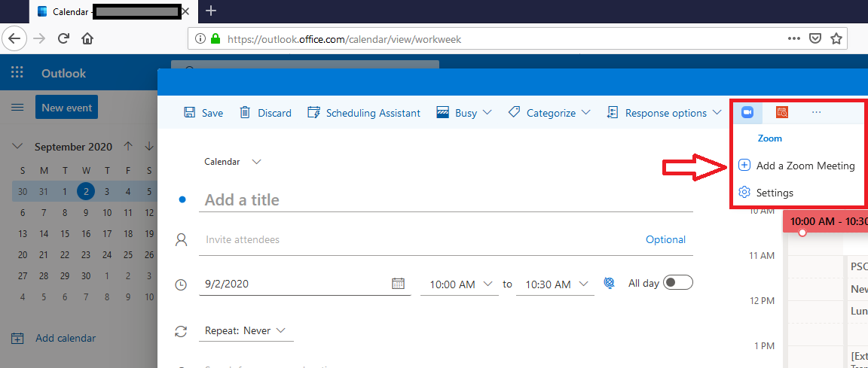Click Save in event toolbar
Image resolution: width=868 pixels, height=368 pixels.
pos(203,113)
